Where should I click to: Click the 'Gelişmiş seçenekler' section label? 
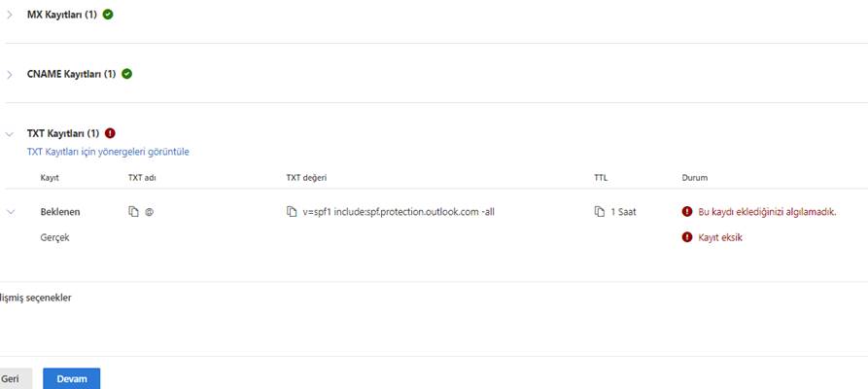coord(36,298)
